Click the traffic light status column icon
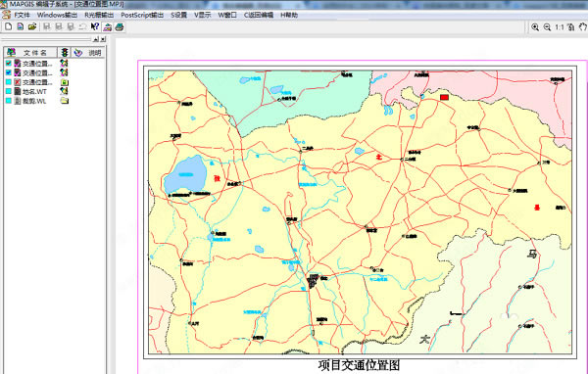The image size is (588, 374). (65, 53)
